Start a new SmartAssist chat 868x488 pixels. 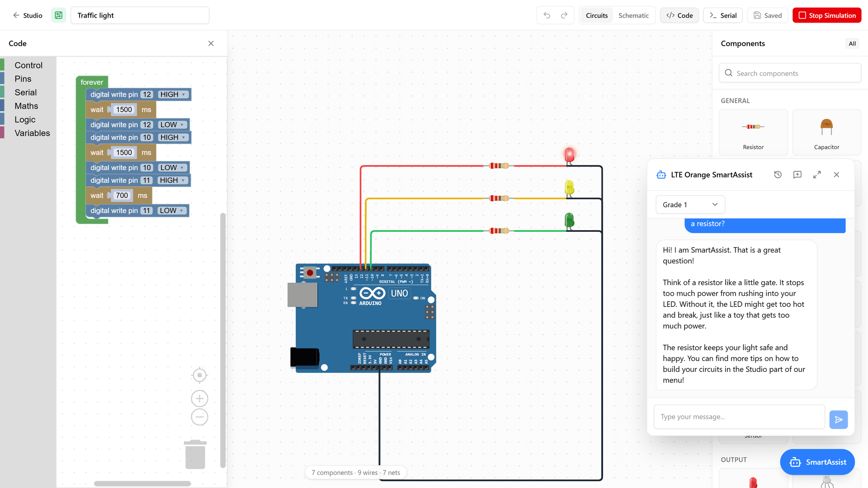[797, 175]
